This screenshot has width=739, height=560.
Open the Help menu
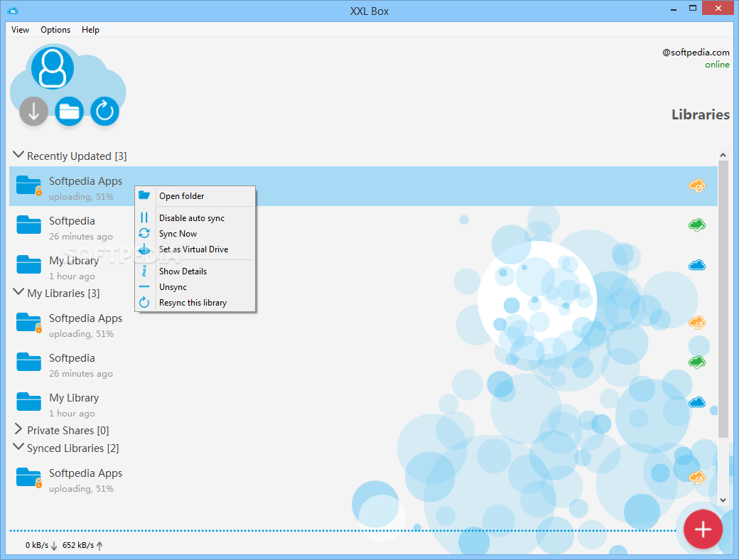[90, 30]
